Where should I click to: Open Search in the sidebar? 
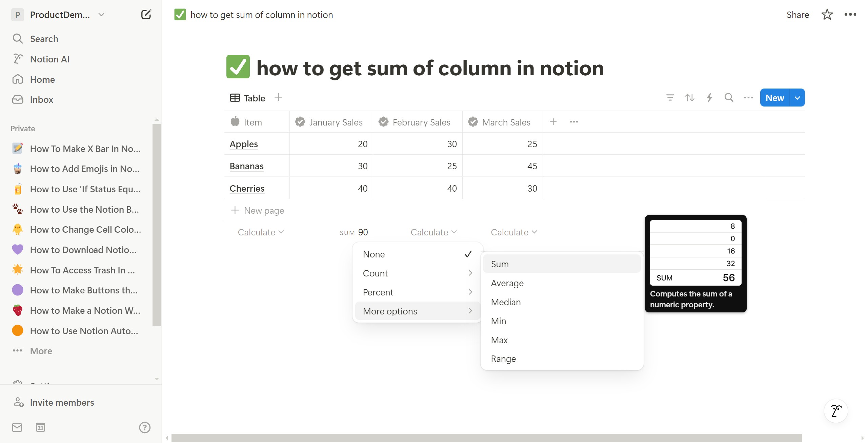[44, 39]
